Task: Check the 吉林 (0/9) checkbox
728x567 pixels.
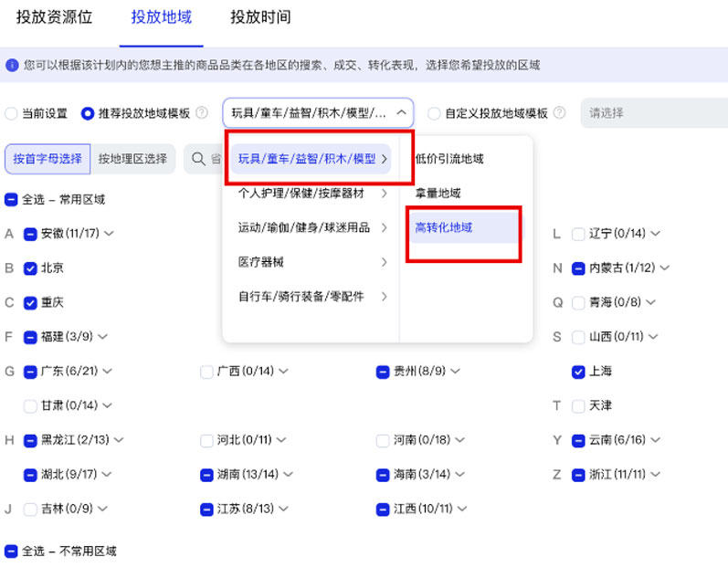Action: coord(30,509)
